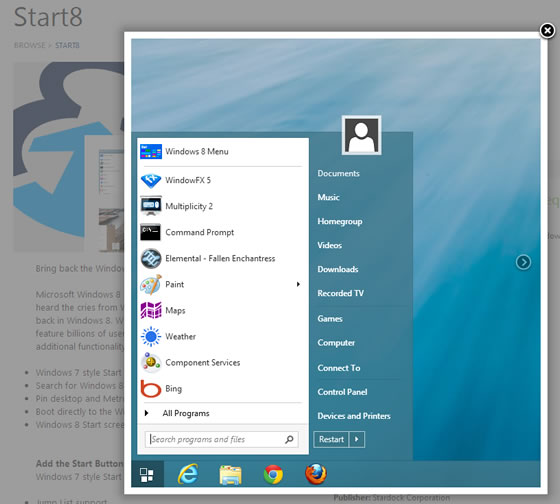
Task: Click the BROWSE breadcrumb link on background page
Action: click(30, 45)
